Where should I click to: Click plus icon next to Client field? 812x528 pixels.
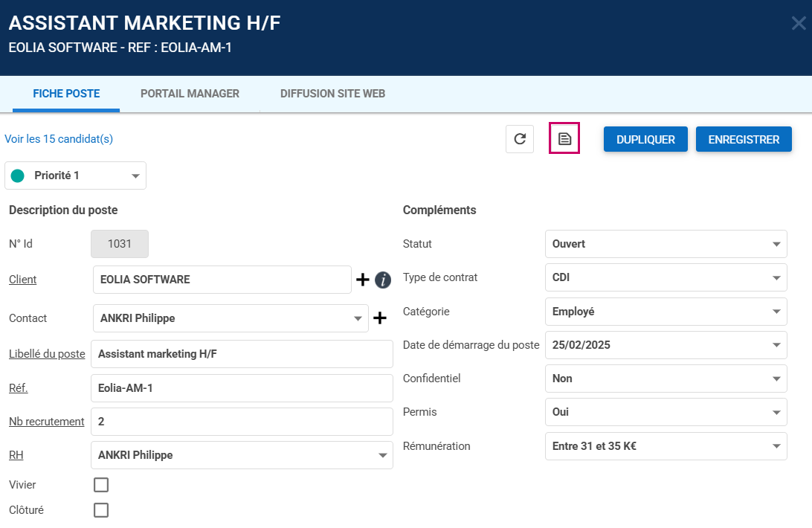(362, 280)
